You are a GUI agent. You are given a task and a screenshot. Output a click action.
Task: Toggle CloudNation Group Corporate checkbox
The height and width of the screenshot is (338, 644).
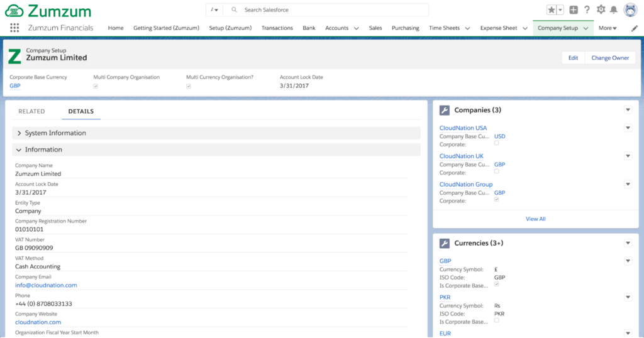coord(497,200)
